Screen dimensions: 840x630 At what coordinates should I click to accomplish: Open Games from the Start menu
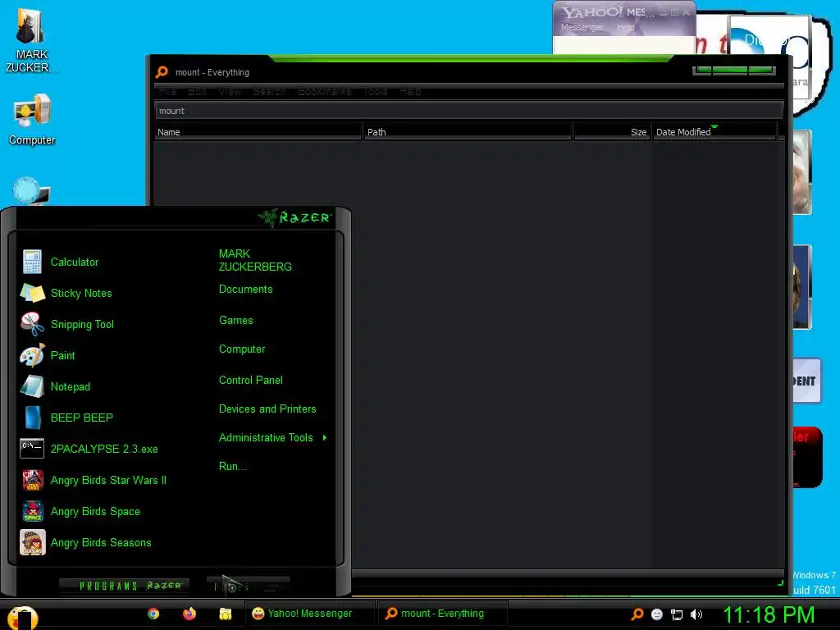(235, 321)
